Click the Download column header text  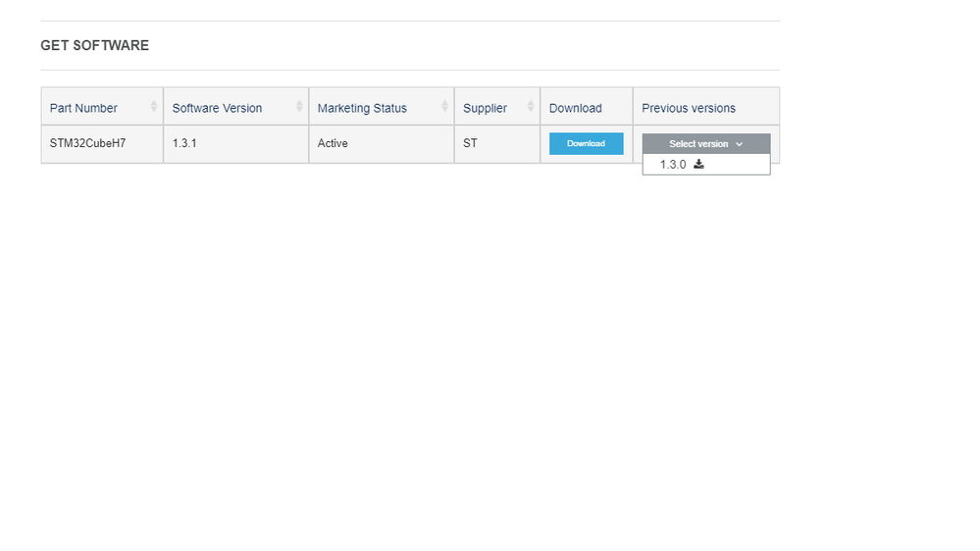(x=575, y=108)
